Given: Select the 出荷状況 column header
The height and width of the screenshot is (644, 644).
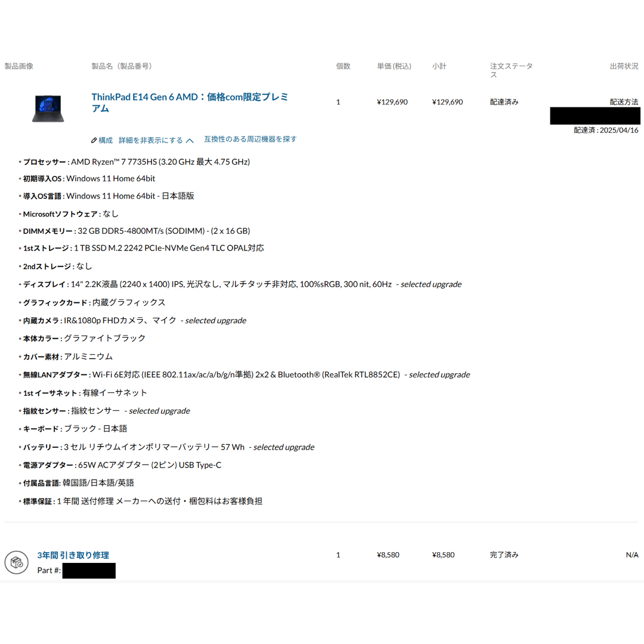Looking at the screenshot, I should [624, 66].
